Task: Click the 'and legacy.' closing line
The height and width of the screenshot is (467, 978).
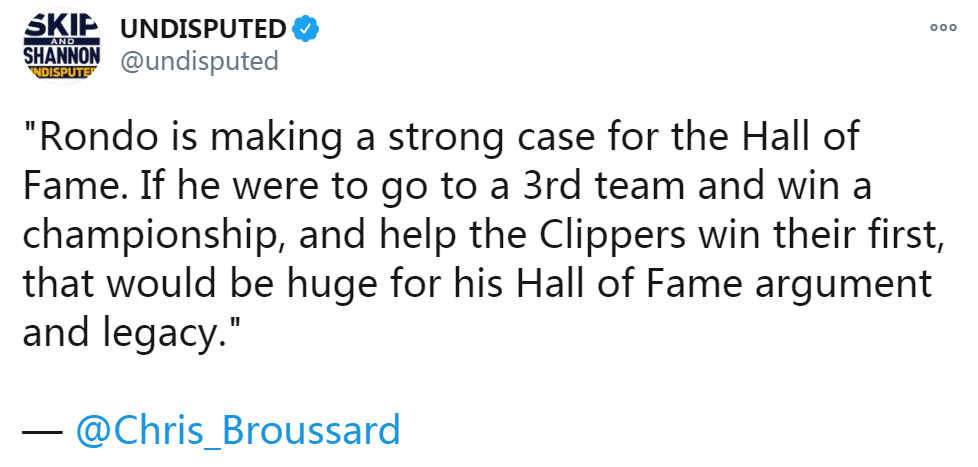Action: pyautogui.click(x=132, y=334)
